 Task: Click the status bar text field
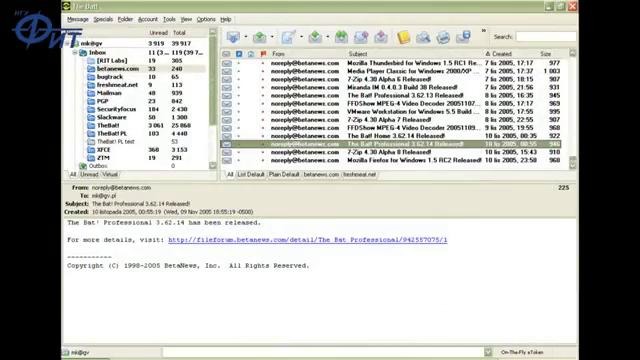323,352
